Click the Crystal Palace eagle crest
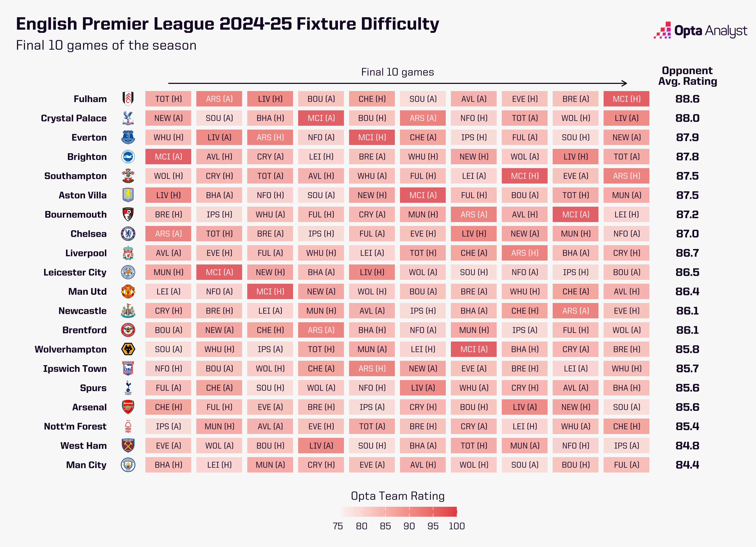The height and width of the screenshot is (547, 756). click(128, 118)
